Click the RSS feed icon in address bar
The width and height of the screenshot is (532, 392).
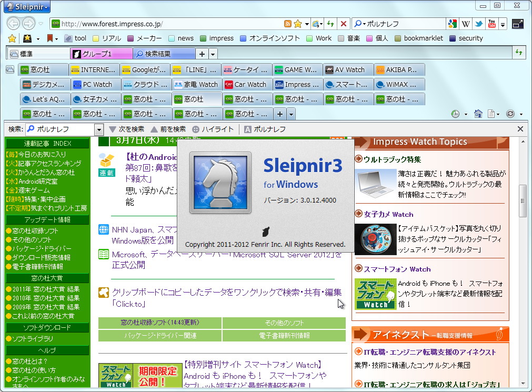(x=288, y=24)
